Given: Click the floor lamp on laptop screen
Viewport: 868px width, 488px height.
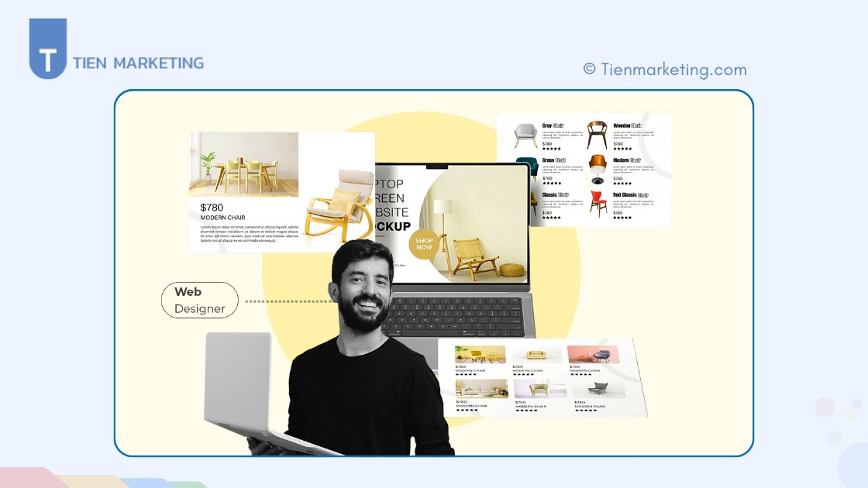Looking at the screenshot, I should [443, 221].
